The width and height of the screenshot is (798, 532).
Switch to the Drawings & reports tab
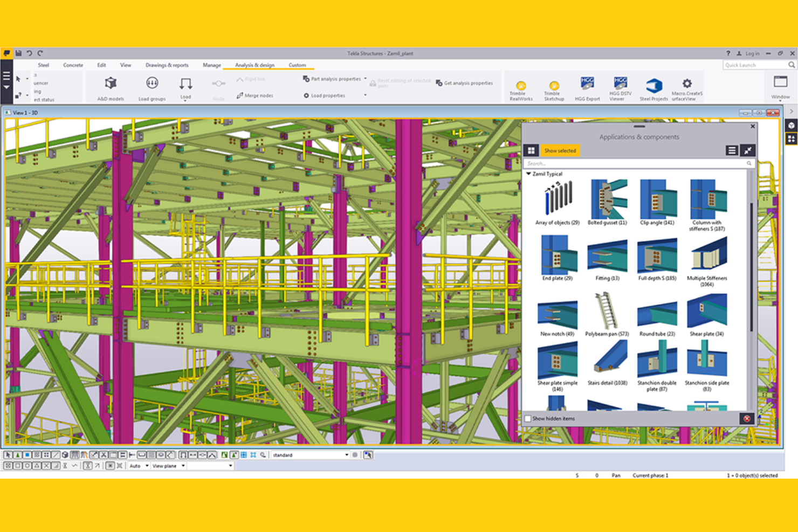pyautogui.click(x=167, y=65)
